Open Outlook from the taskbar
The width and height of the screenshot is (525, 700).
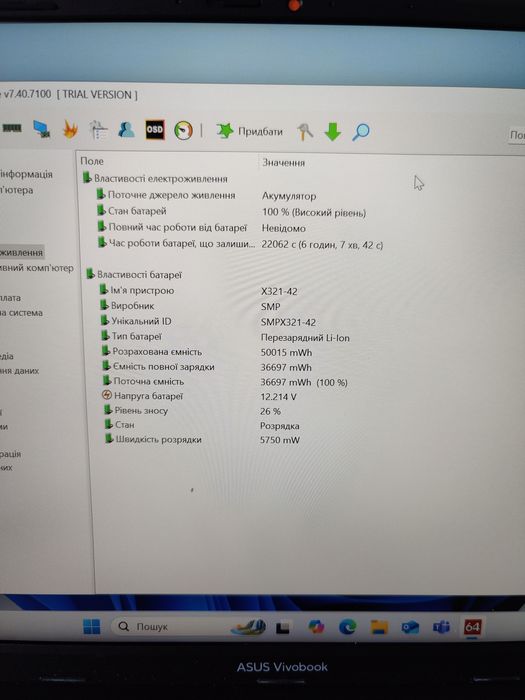410,627
